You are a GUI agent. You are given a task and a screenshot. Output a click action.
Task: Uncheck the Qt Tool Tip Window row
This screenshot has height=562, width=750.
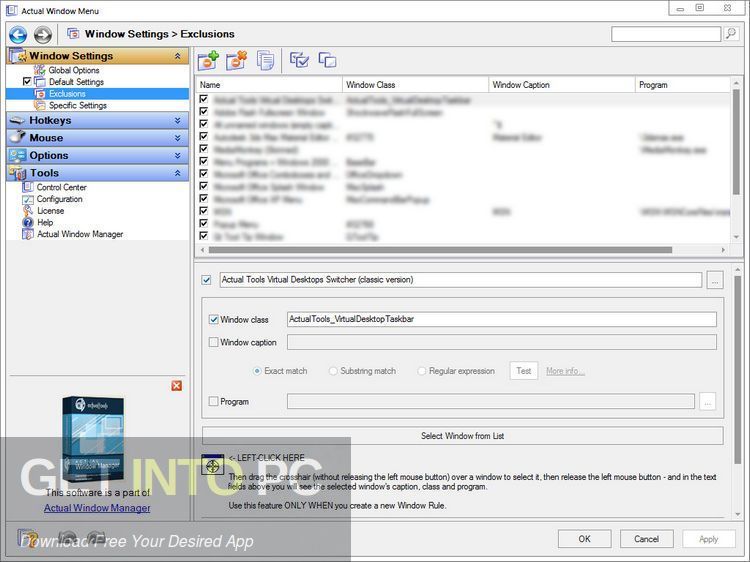[204, 236]
